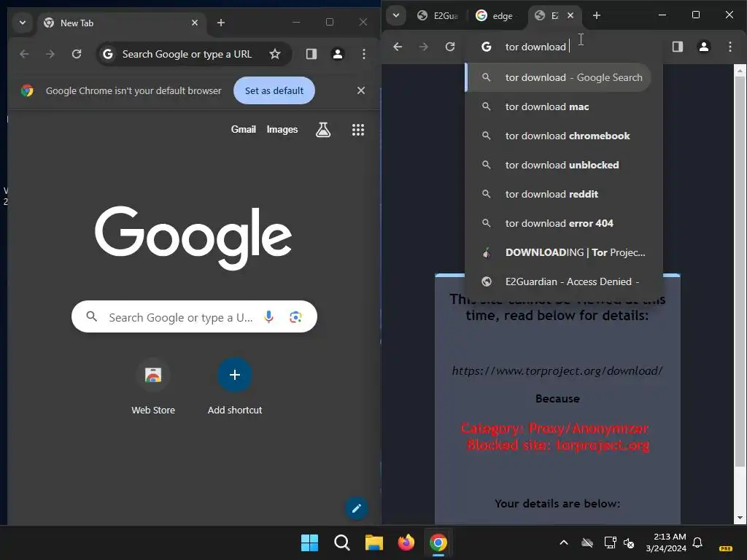Customize Chrome with the pencil button
This screenshot has height=560, width=747.
[x=356, y=508]
